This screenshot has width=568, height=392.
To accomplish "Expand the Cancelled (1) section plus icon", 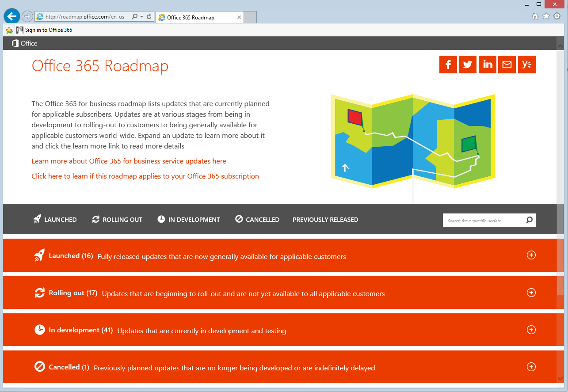I will [x=531, y=367].
